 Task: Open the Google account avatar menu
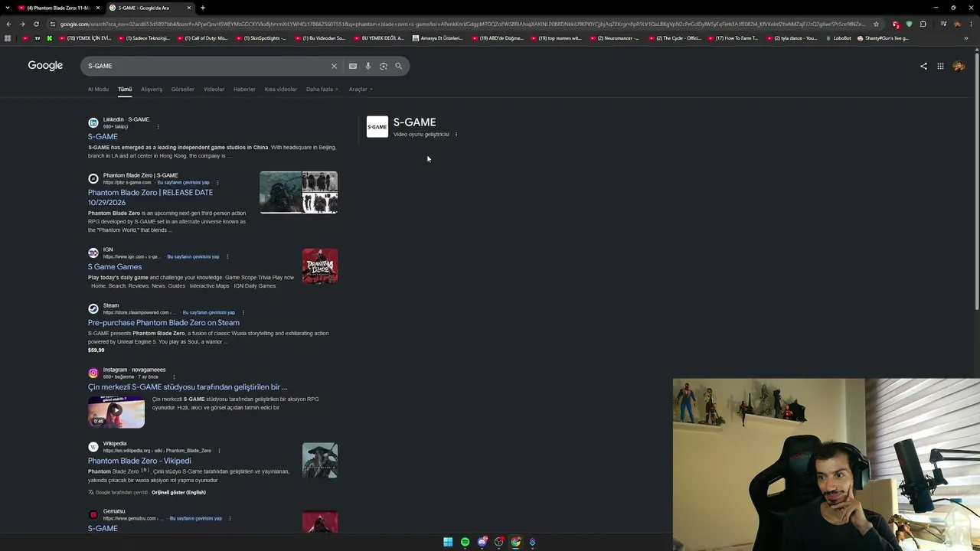[x=959, y=66]
